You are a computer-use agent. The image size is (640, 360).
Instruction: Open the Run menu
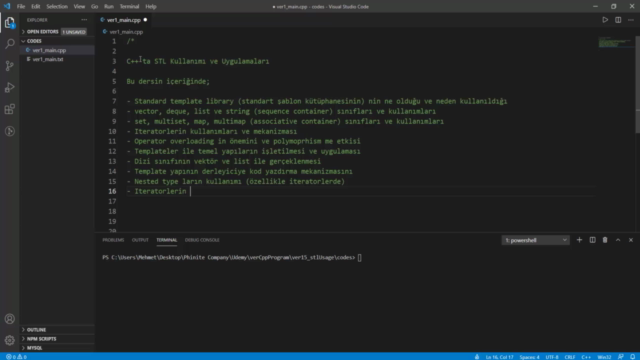109,7
